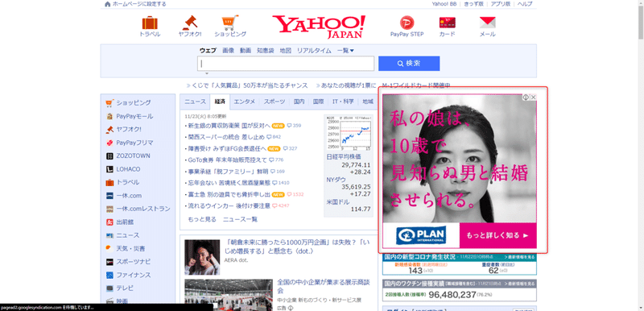Switch to the 地域 news tab
This screenshot has height=311, width=644.
pyautogui.click(x=368, y=102)
